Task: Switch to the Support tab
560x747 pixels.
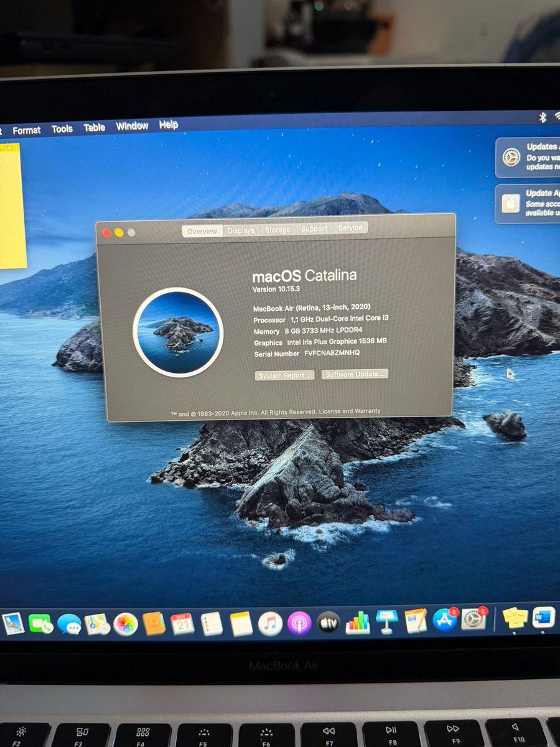Action: click(x=314, y=228)
